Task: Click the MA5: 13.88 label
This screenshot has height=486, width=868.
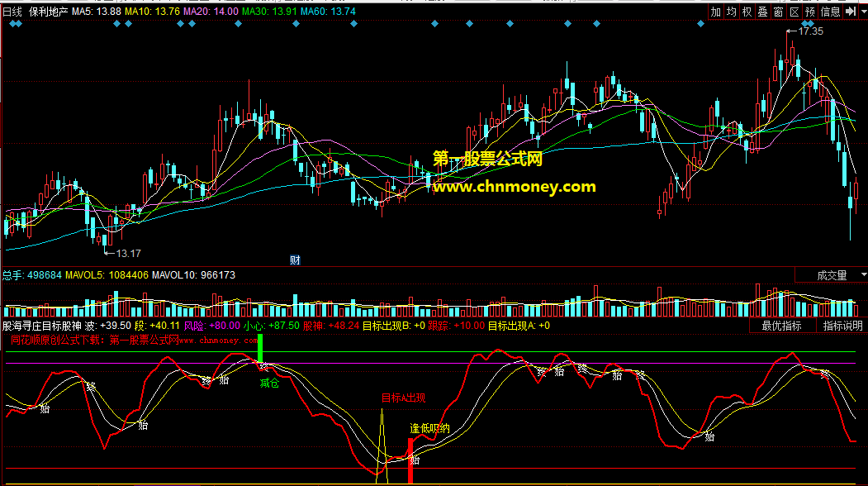Action: pos(97,12)
